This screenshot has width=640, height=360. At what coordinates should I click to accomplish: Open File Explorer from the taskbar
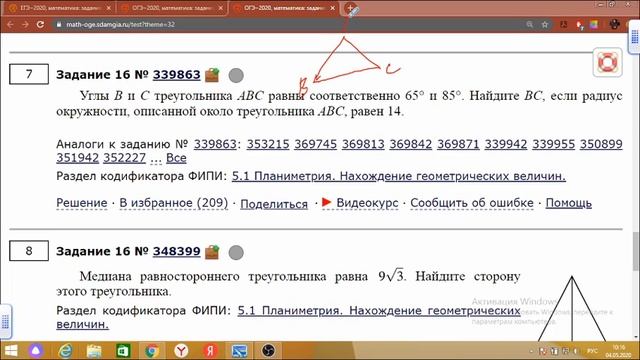94,351
